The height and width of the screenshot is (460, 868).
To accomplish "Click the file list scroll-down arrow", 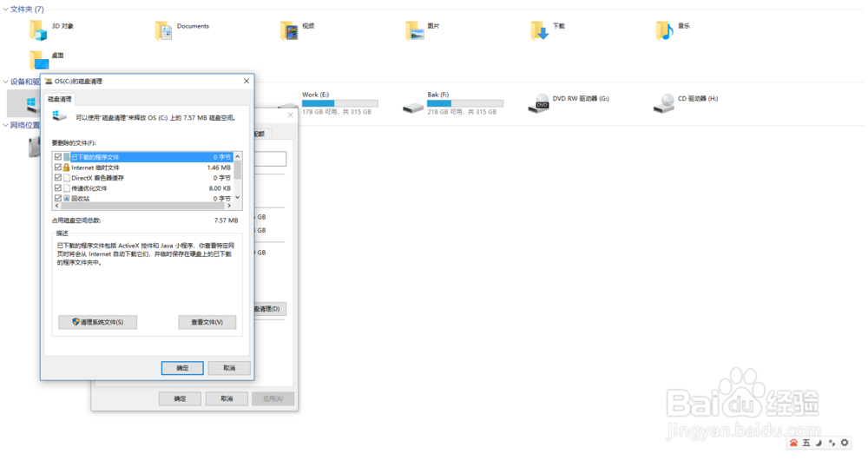I will pos(238,198).
